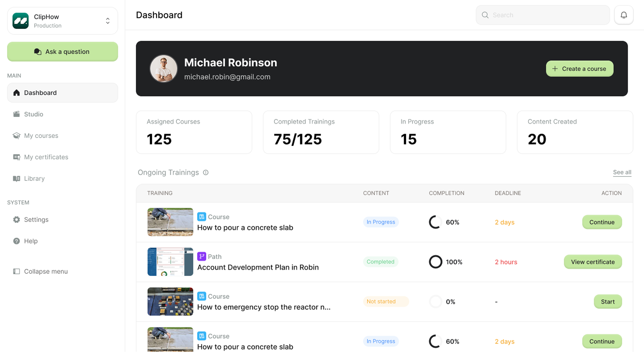Click the View certificate button

coord(593,262)
